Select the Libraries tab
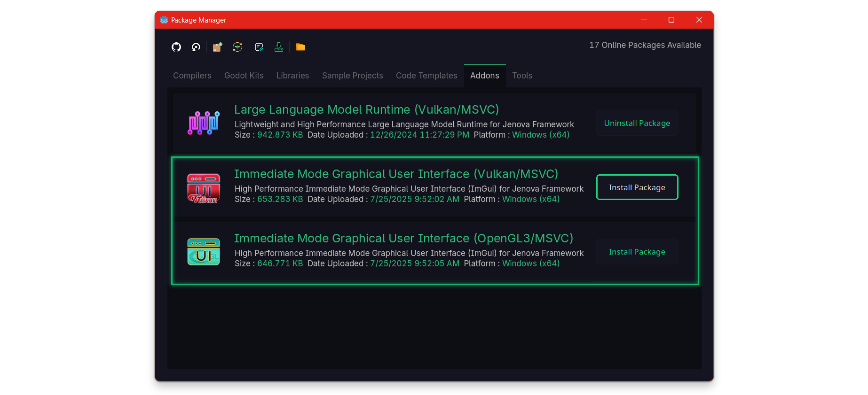The height and width of the screenshot is (395, 868). point(293,76)
